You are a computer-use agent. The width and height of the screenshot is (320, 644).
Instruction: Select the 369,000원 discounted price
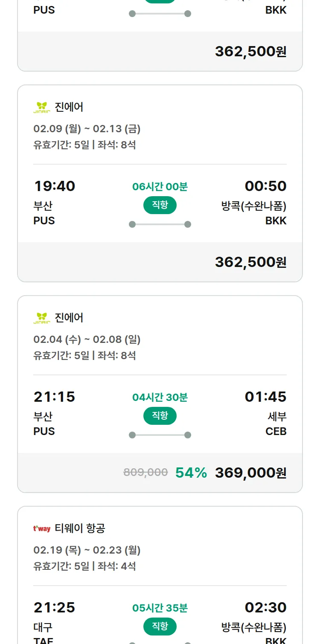(x=250, y=473)
